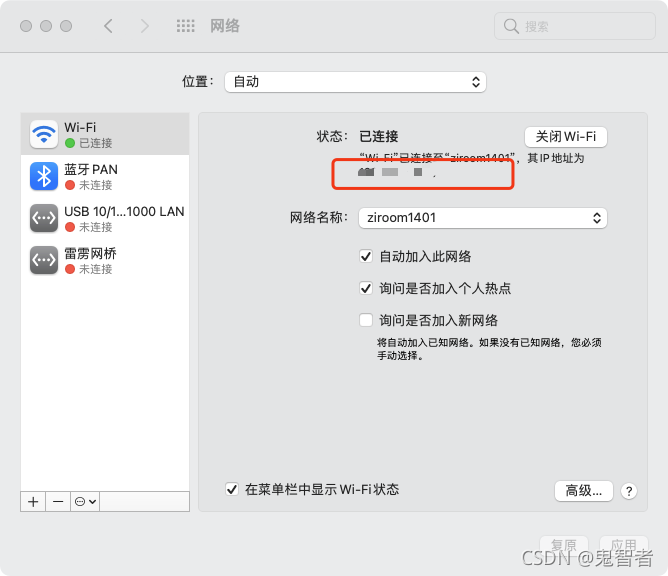Open the 网络名称 ziroom1401 dropdown
The width and height of the screenshot is (668, 576).
pos(483,218)
